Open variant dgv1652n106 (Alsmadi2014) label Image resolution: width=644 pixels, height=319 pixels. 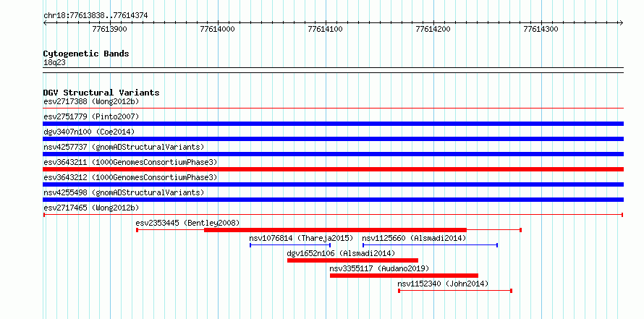(x=341, y=254)
